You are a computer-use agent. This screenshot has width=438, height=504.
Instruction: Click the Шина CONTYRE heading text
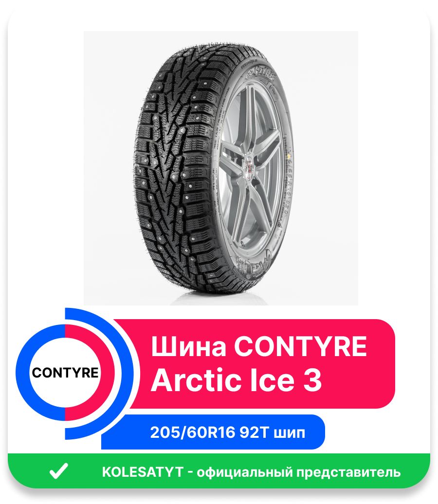click(259, 346)
